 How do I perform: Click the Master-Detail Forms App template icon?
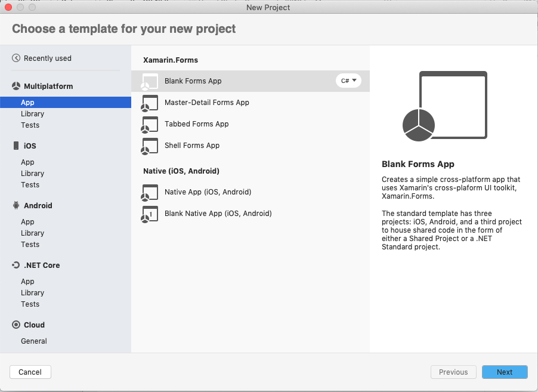(x=150, y=102)
